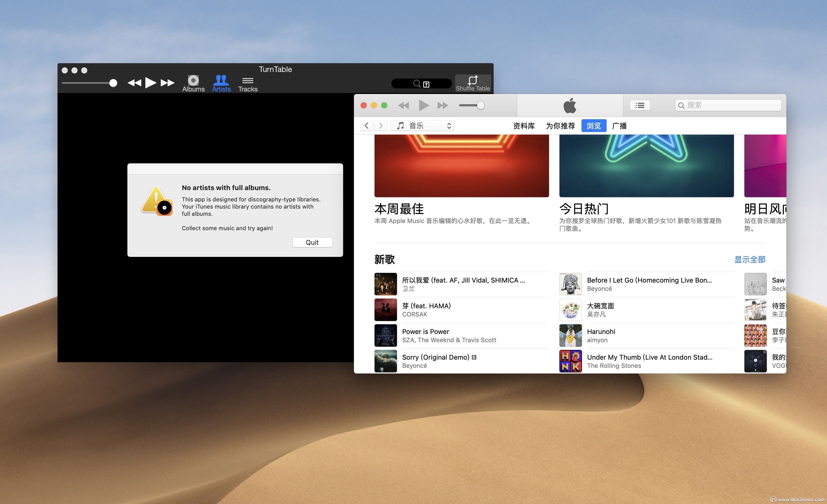Click album art for Power is Power
Viewport: 827px width, 504px height.
(x=386, y=335)
